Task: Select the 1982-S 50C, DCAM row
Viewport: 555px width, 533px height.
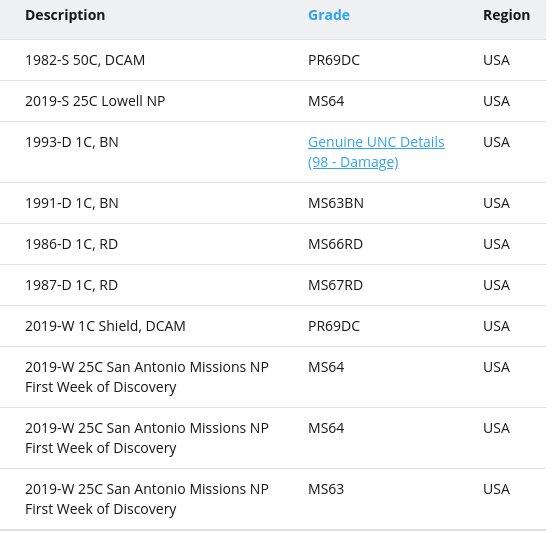Action: (273, 60)
